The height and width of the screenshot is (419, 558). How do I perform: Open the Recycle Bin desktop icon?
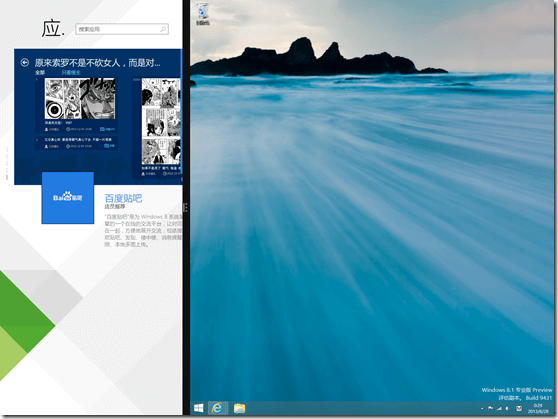coord(203,14)
